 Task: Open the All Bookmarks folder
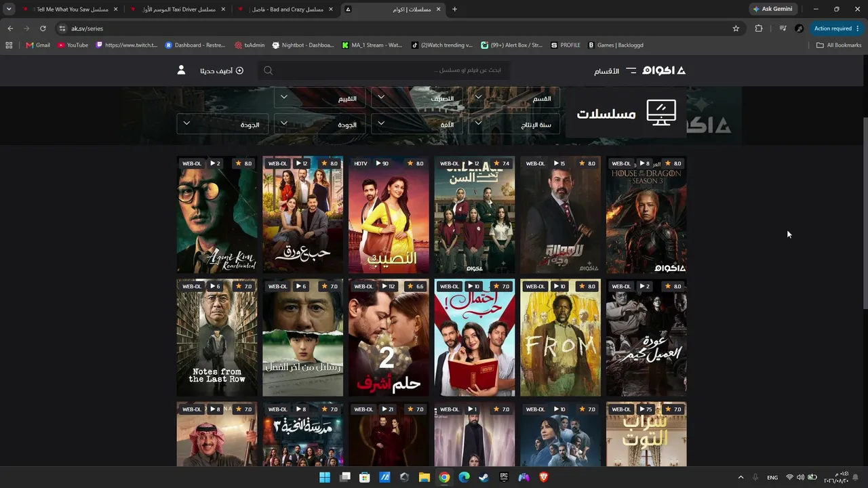click(839, 45)
